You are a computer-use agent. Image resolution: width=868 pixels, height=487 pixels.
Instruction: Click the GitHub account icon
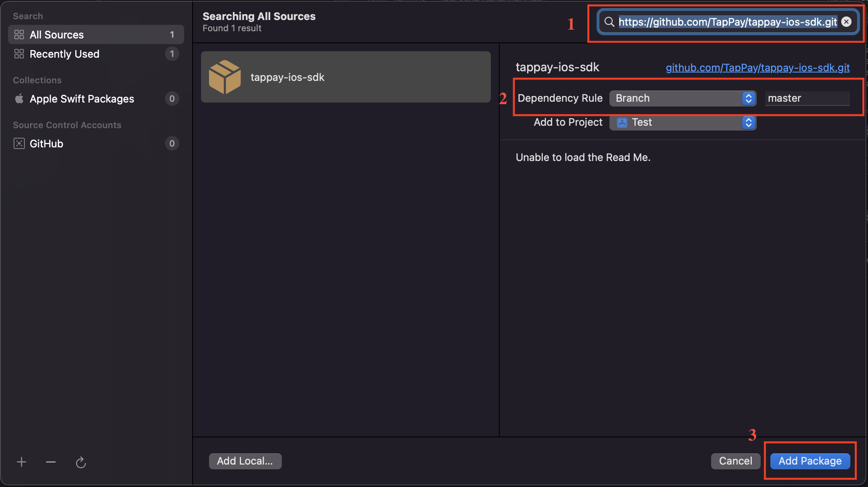(x=19, y=143)
